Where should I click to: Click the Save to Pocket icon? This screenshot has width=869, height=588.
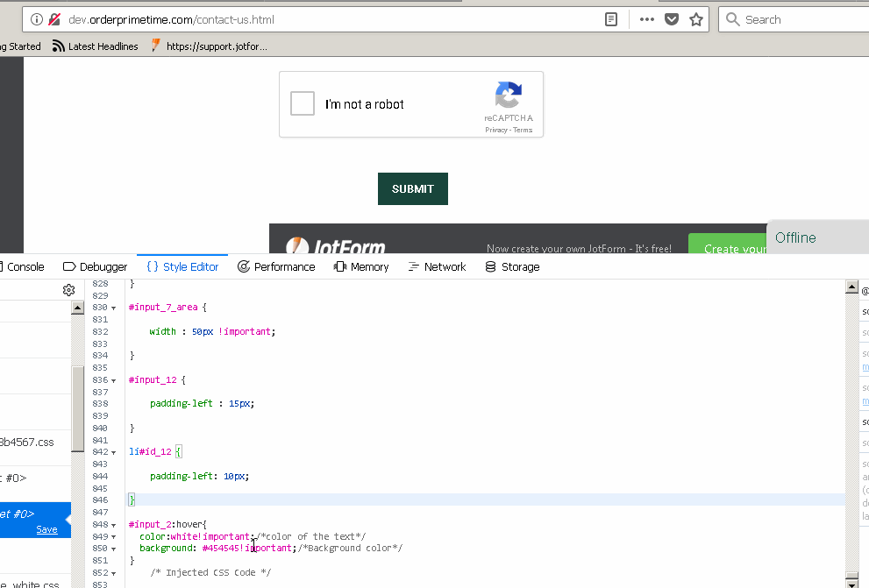point(672,19)
